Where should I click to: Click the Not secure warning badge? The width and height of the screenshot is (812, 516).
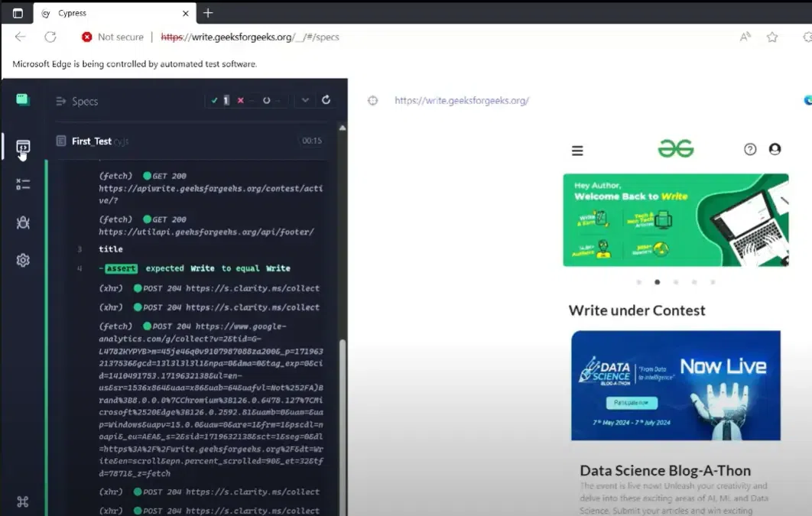[112, 37]
